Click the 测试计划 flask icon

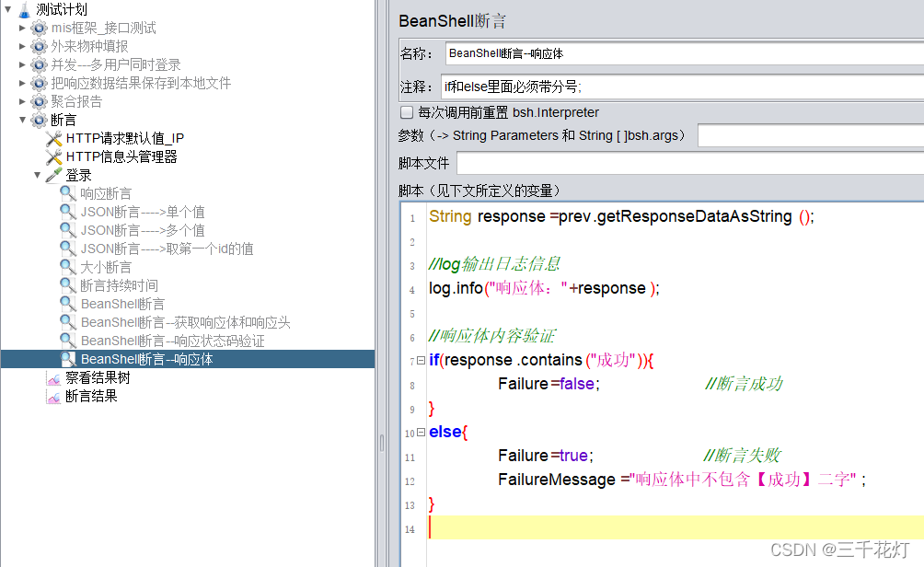pos(23,10)
